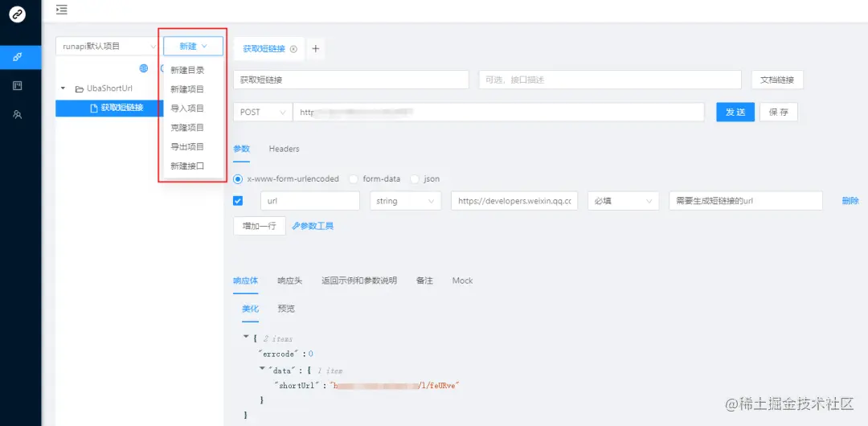Image resolution: width=868 pixels, height=426 pixels.
Task: Focus the url parameter name field
Action: coord(310,201)
